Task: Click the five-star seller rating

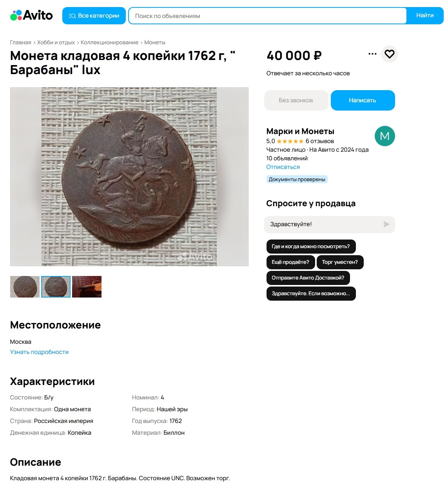Action: tap(290, 141)
